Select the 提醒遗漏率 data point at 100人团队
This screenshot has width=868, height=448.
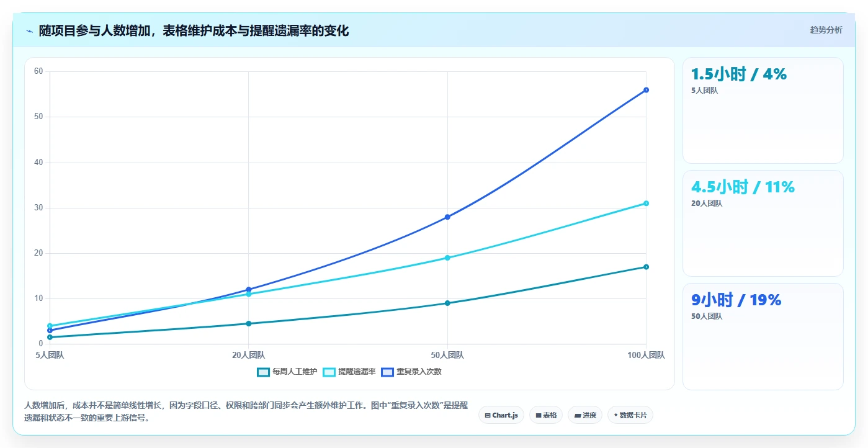(x=646, y=203)
